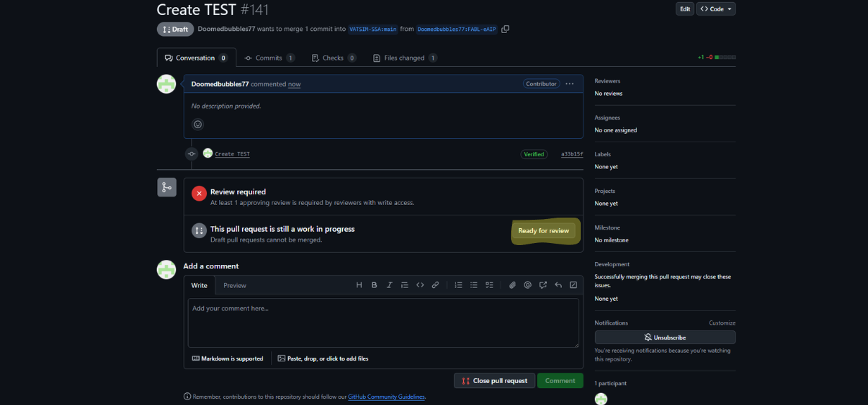Click the Bold formatting icon
868x405 pixels.
[375, 285]
